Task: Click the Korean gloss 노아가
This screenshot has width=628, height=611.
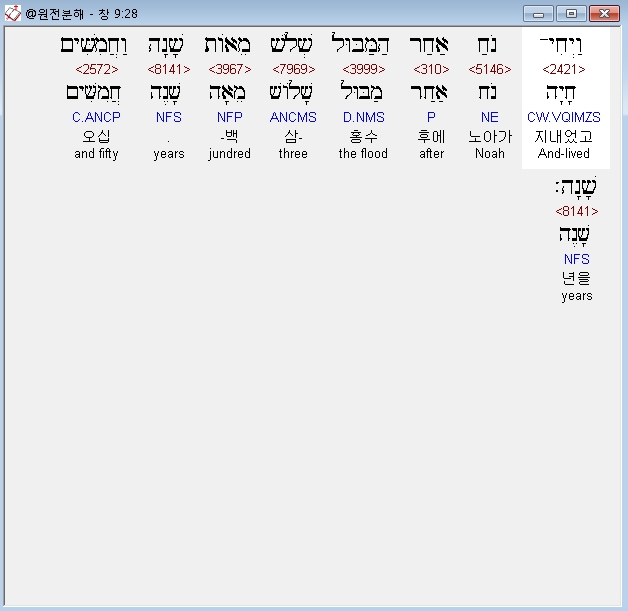Action: coord(489,137)
